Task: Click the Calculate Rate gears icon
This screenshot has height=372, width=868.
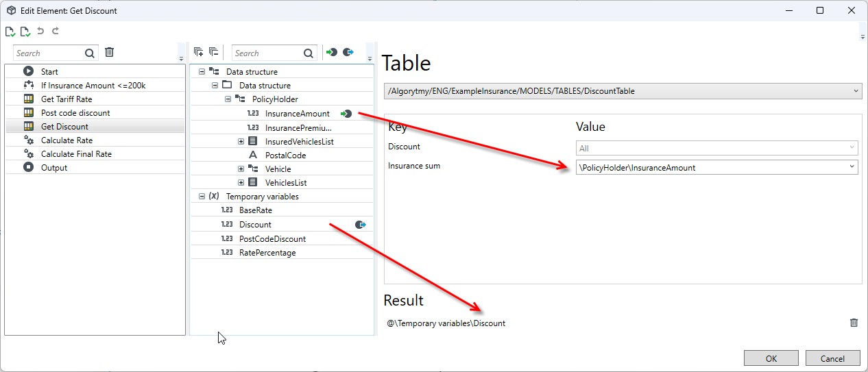Action: tap(28, 140)
